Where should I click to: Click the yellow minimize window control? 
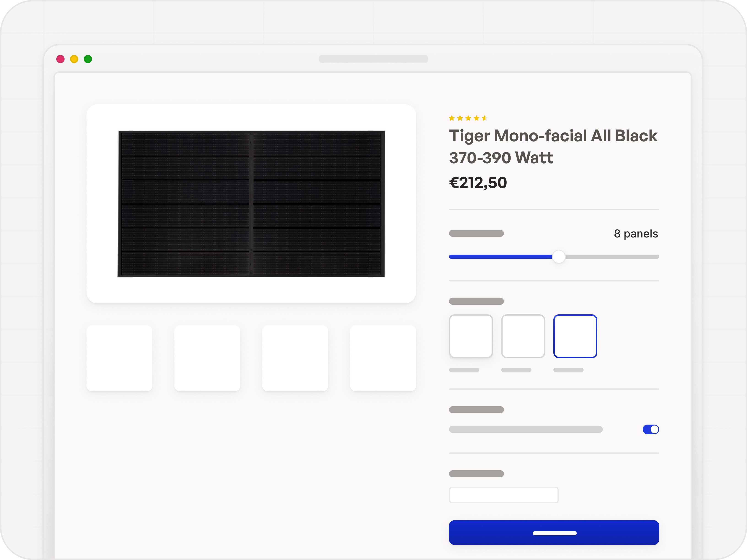[74, 59]
